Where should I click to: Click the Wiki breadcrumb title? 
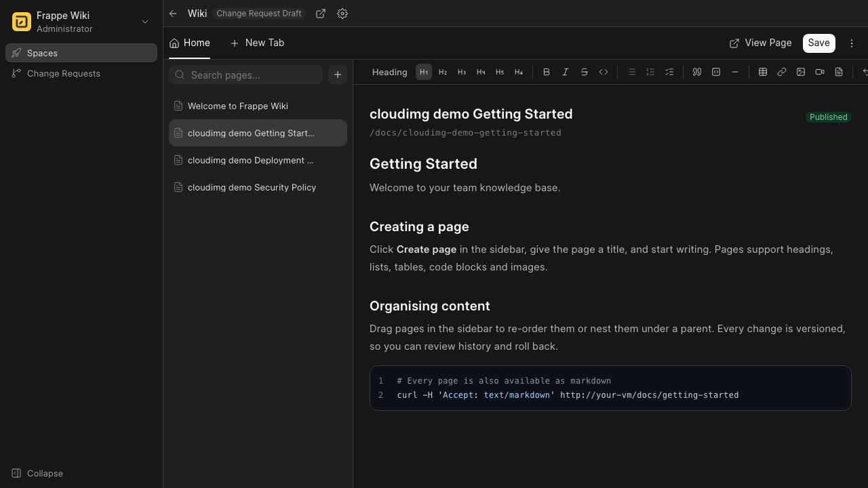click(x=197, y=14)
